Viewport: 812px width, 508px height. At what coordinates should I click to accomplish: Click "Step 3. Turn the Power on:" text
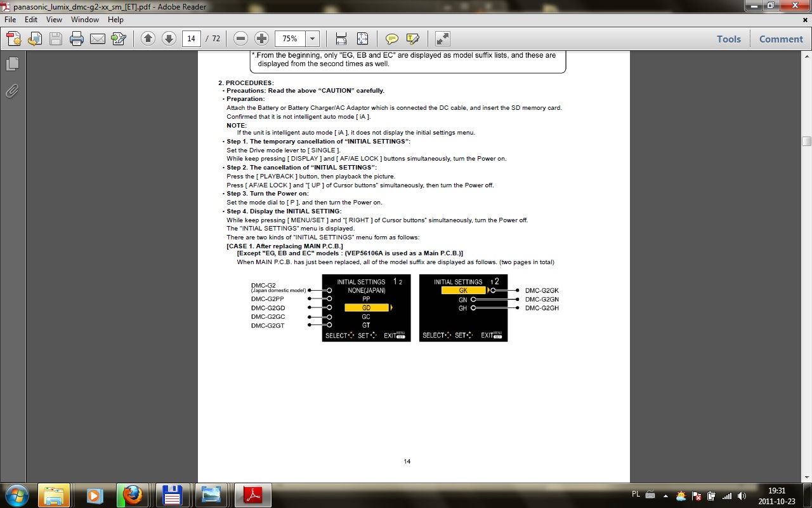[x=268, y=194]
